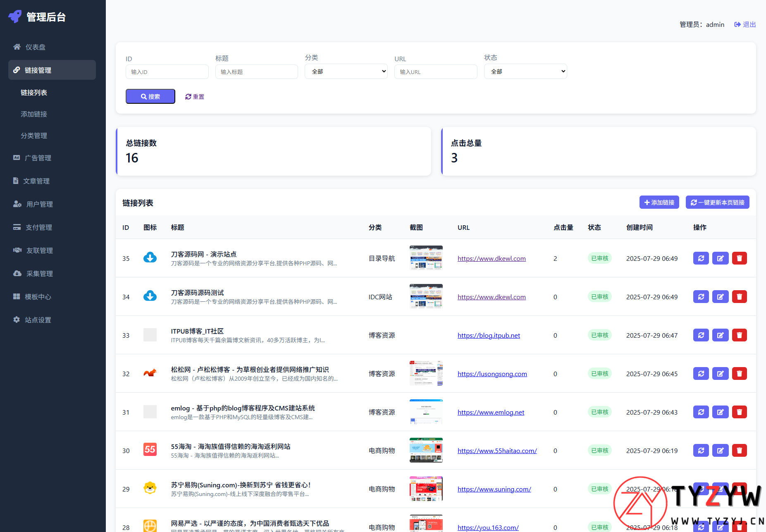Click the edit icon for emlog row
766x532 pixels.
click(x=720, y=412)
